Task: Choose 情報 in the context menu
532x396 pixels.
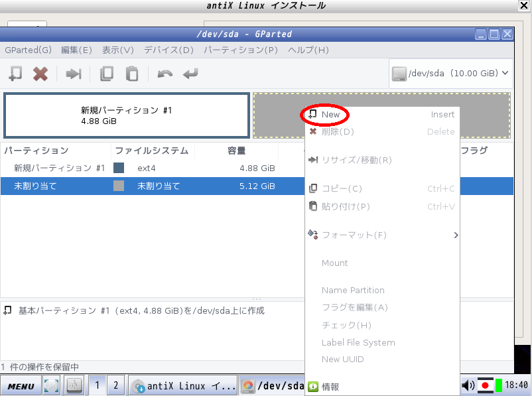Action: coord(382,387)
